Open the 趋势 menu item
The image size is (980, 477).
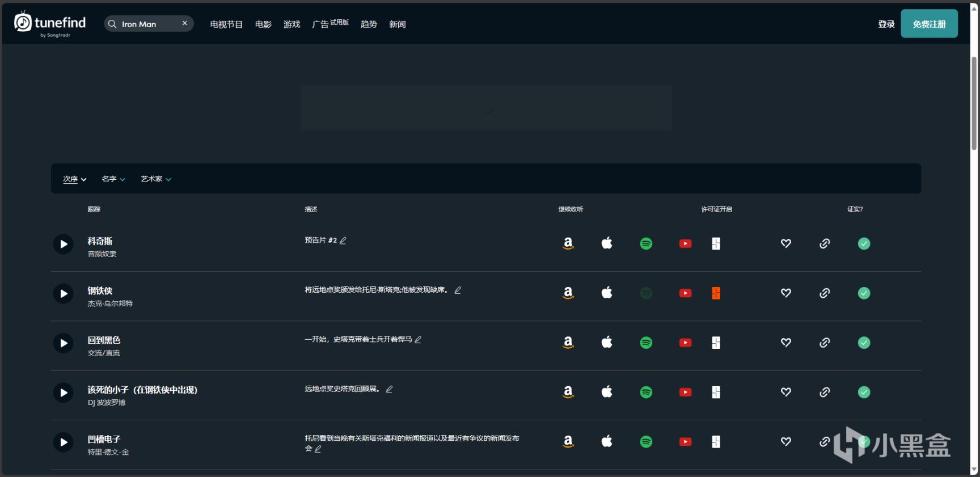coord(369,24)
